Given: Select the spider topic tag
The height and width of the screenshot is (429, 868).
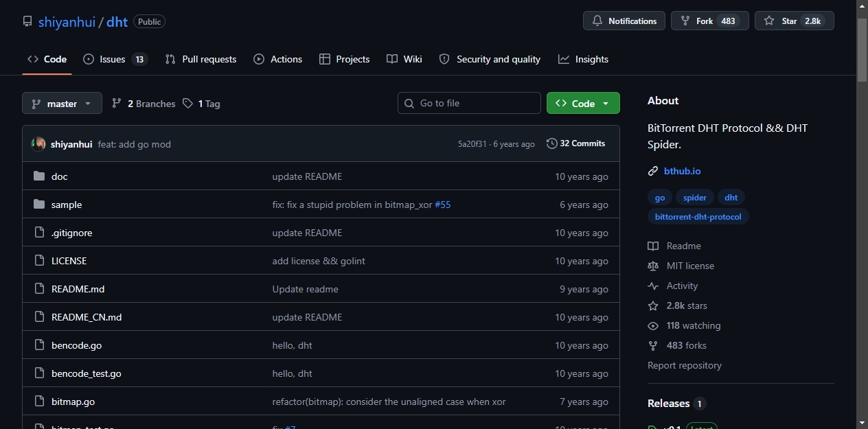Looking at the screenshot, I should point(695,198).
